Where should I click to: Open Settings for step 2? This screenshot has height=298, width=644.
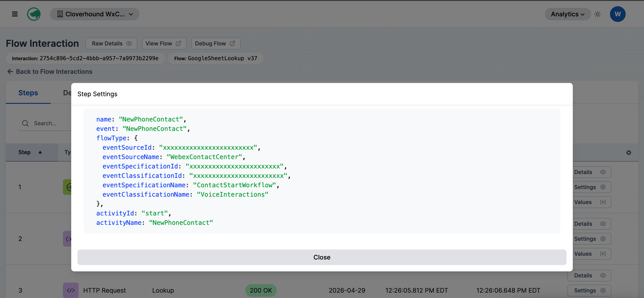[x=592, y=239]
